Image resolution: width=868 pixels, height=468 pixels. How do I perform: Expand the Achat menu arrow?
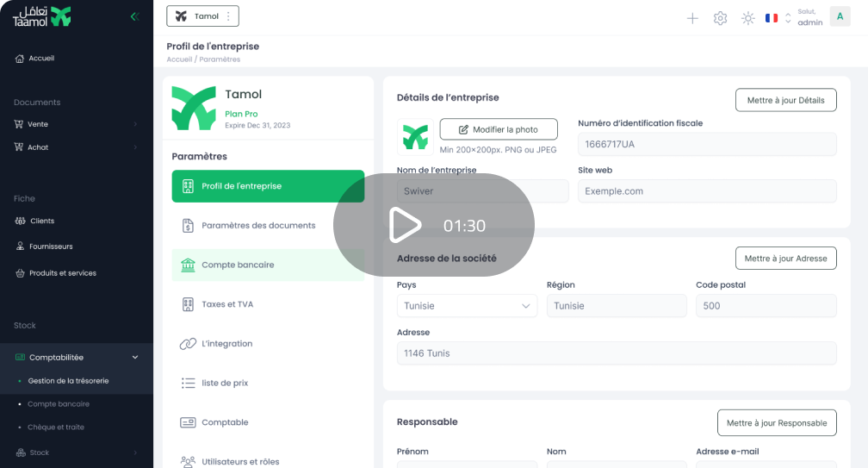(x=135, y=147)
